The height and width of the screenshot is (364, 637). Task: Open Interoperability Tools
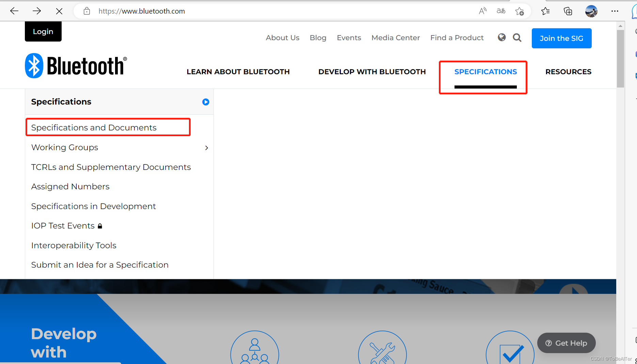click(x=74, y=246)
